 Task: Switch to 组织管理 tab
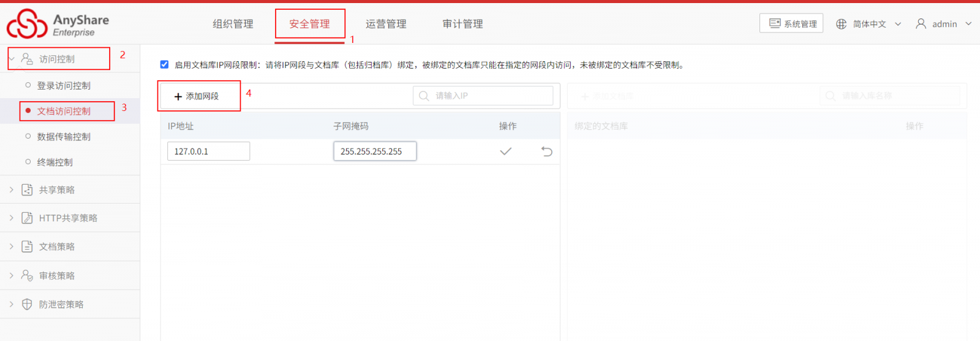(233, 24)
